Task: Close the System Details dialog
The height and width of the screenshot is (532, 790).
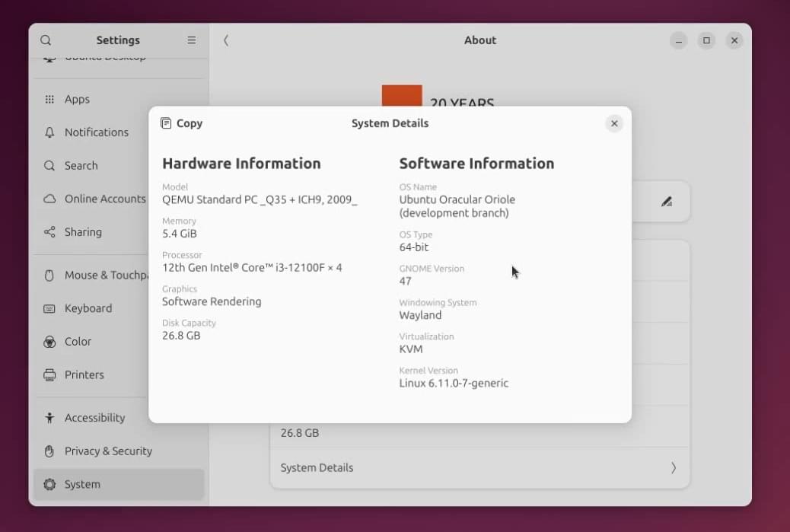Action: (x=614, y=123)
